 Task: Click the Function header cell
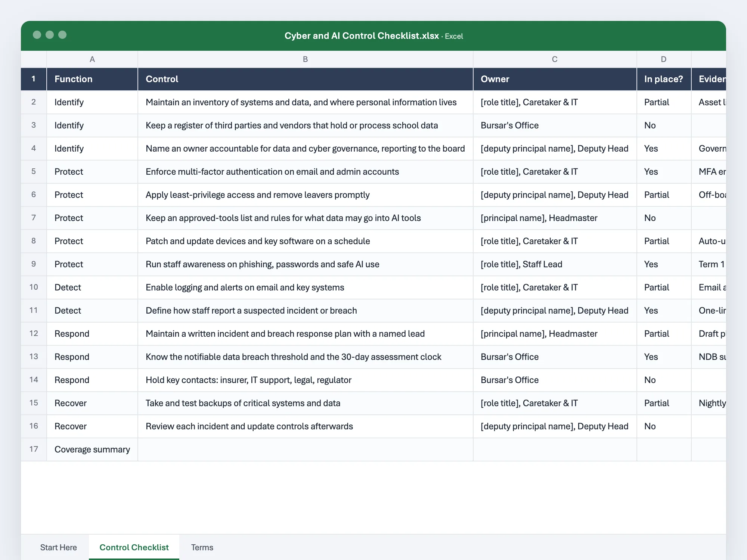point(92,79)
